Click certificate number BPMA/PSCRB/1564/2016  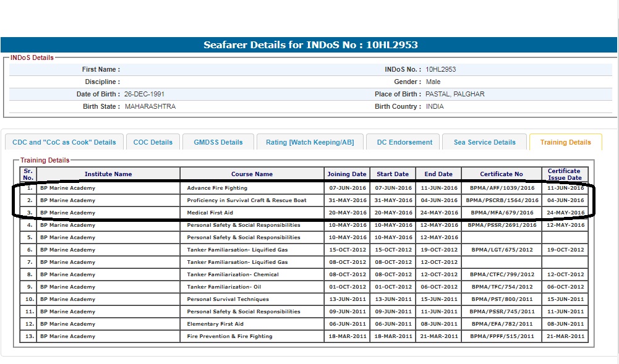(x=502, y=200)
